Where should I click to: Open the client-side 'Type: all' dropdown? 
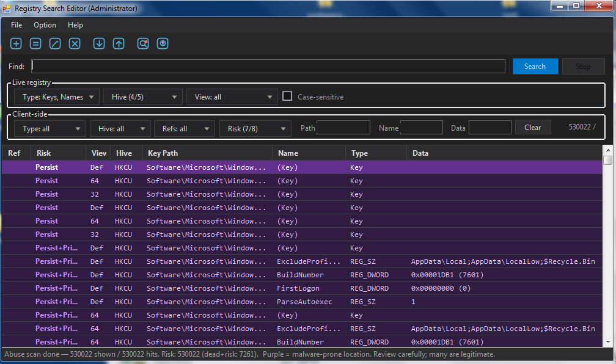(50, 129)
